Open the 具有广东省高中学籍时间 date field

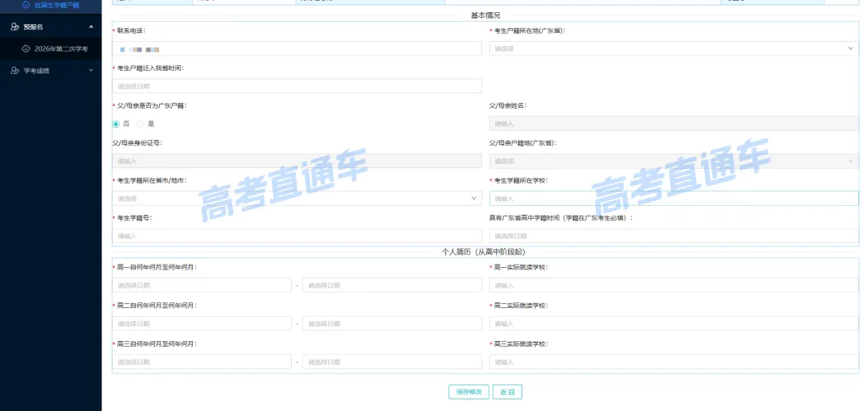point(674,236)
